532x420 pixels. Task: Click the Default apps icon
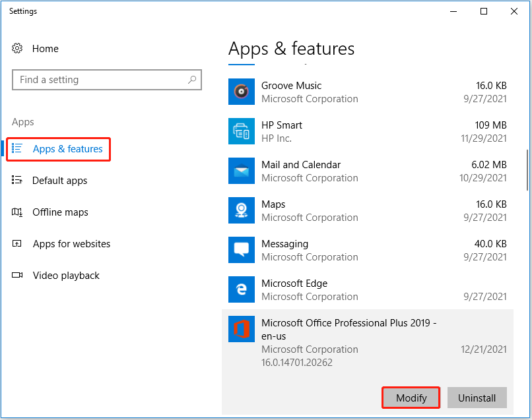coord(17,180)
